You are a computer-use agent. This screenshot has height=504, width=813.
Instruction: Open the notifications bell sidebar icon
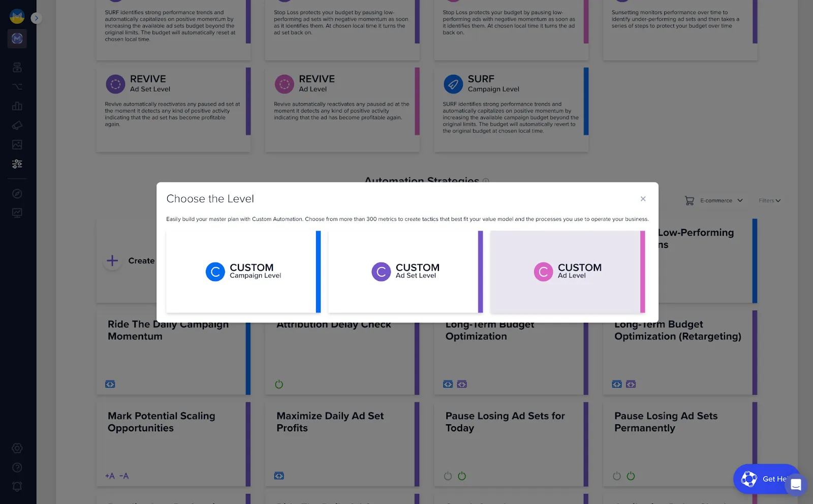pos(17,487)
